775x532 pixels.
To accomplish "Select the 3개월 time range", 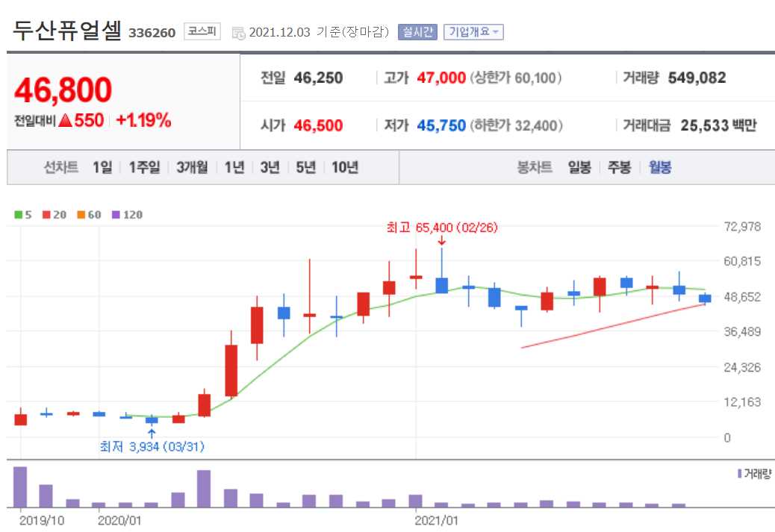I will click(x=190, y=167).
